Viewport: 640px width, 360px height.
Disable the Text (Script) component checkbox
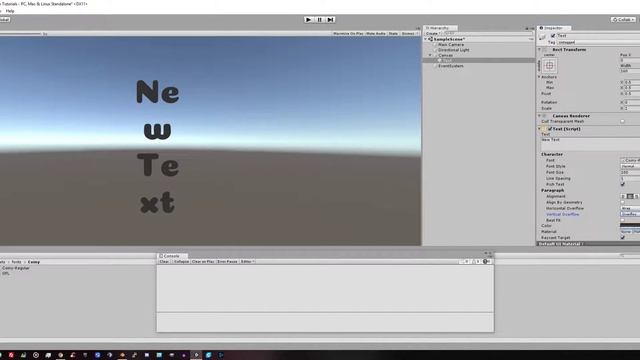coord(550,129)
